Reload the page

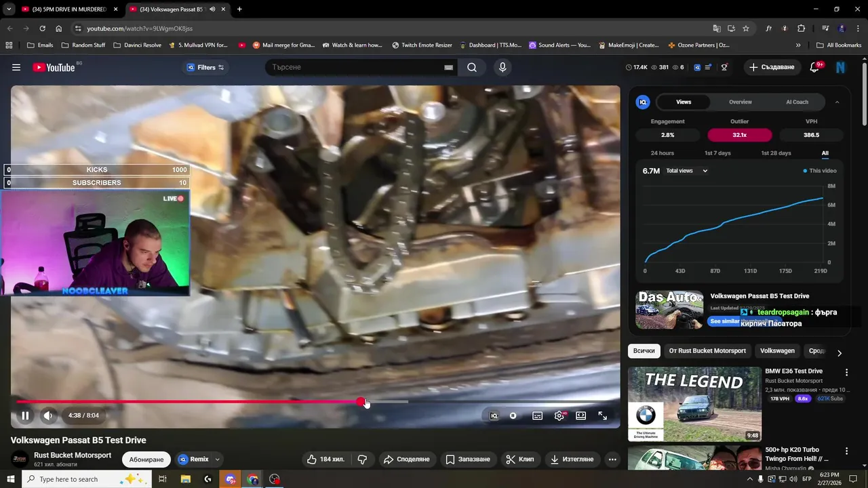point(42,28)
